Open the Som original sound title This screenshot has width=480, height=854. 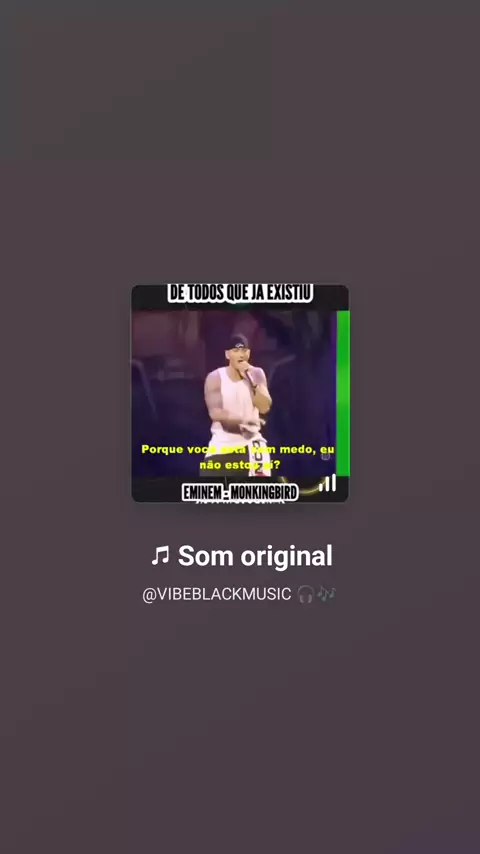255,556
